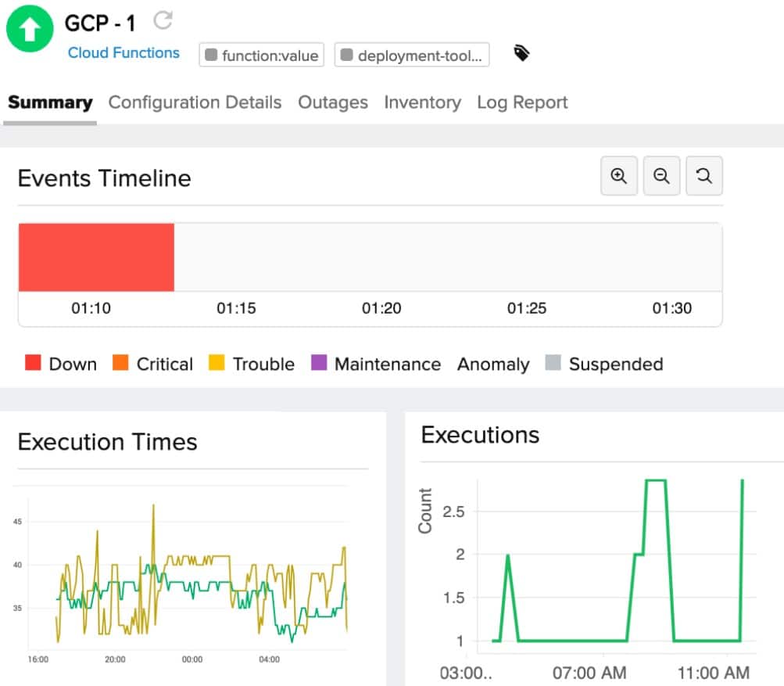The image size is (784, 686).
Task: Zoom in on the Events Timeline
Action: click(x=619, y=176)
